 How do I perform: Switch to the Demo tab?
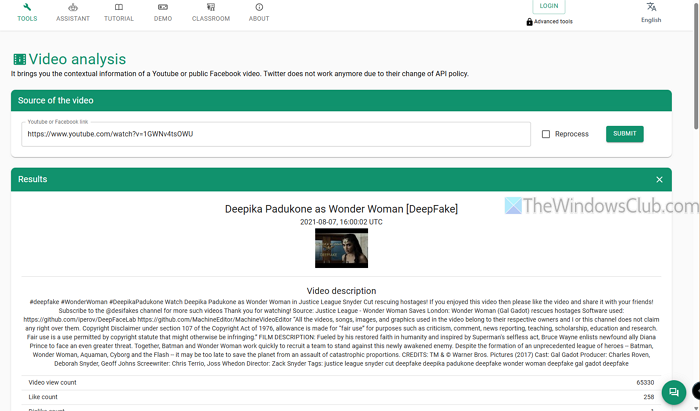click(x=163, y=12)
